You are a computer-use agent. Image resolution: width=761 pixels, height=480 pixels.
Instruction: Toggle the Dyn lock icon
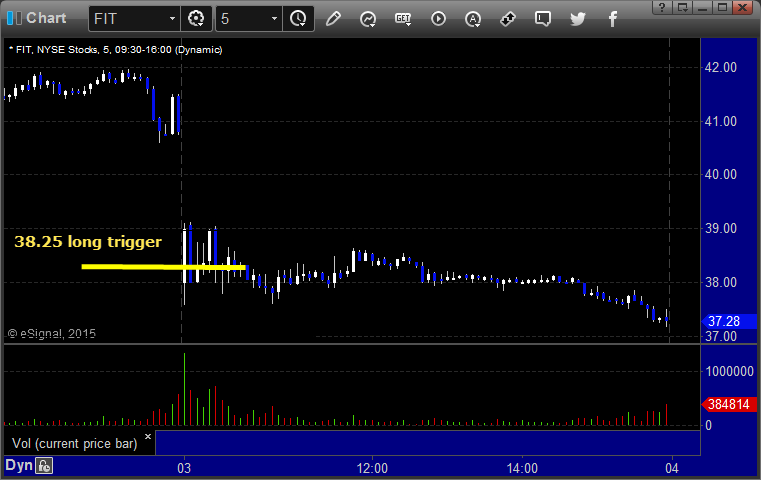(44, 466)
